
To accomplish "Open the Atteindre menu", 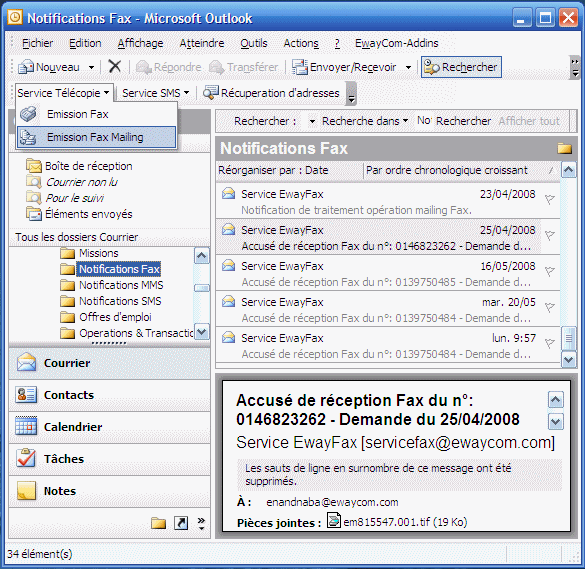I will tap(202, 43).
